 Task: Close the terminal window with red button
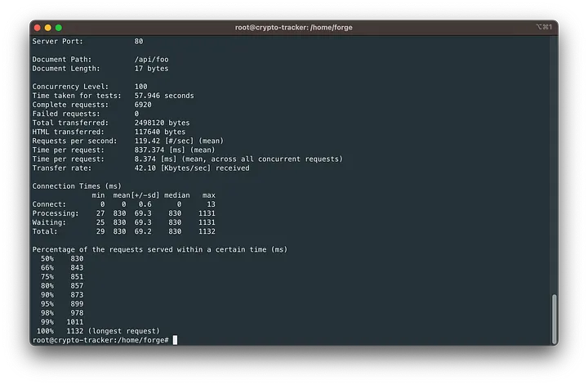tap(37, 28)
